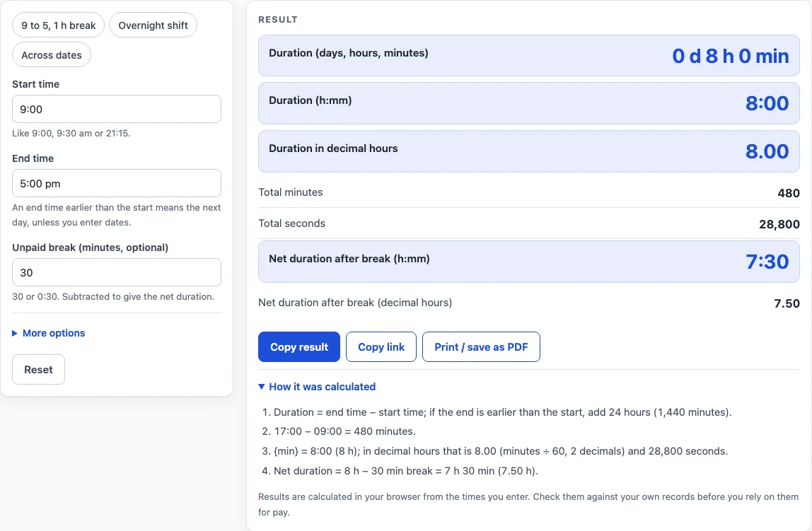Copy link to this calculation
Image resolution: width=812 pixels, height=531 pixels.
click(381, 346)
